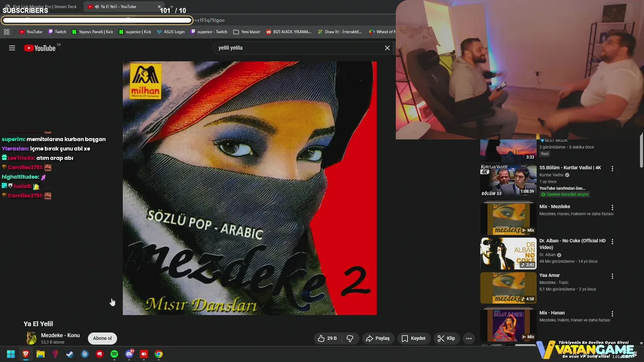Open Google Chrome from the taskbar

point(158,354)
